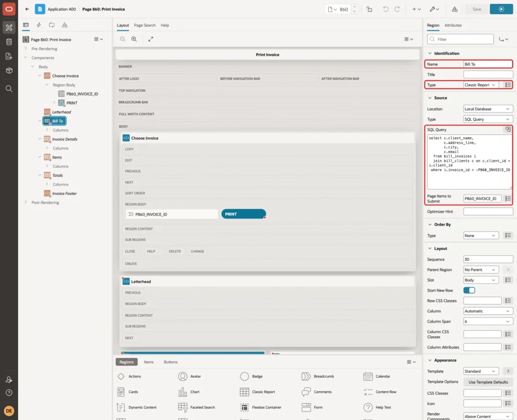The image size is (517, 420).
Task: Click the Application 400 breadcrumb link
Action: [62, 9]
